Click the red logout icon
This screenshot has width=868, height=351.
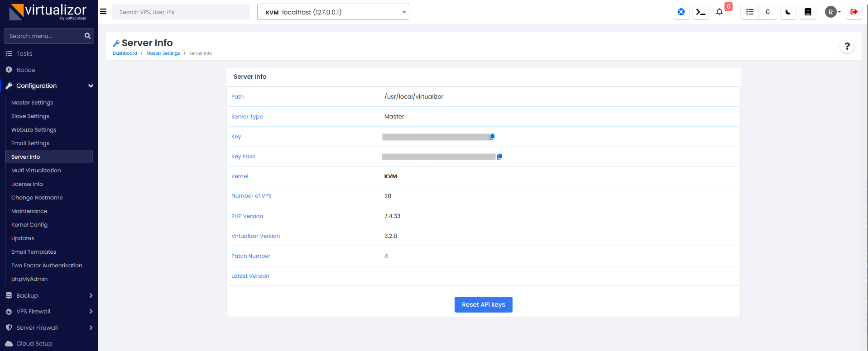click(x=854, y=12)
